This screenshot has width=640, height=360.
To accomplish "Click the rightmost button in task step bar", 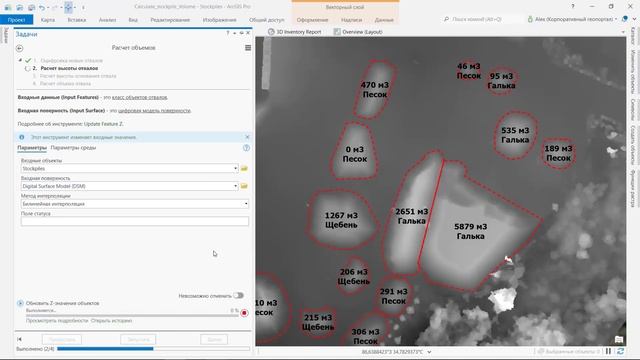I will [x=214, y=339].
